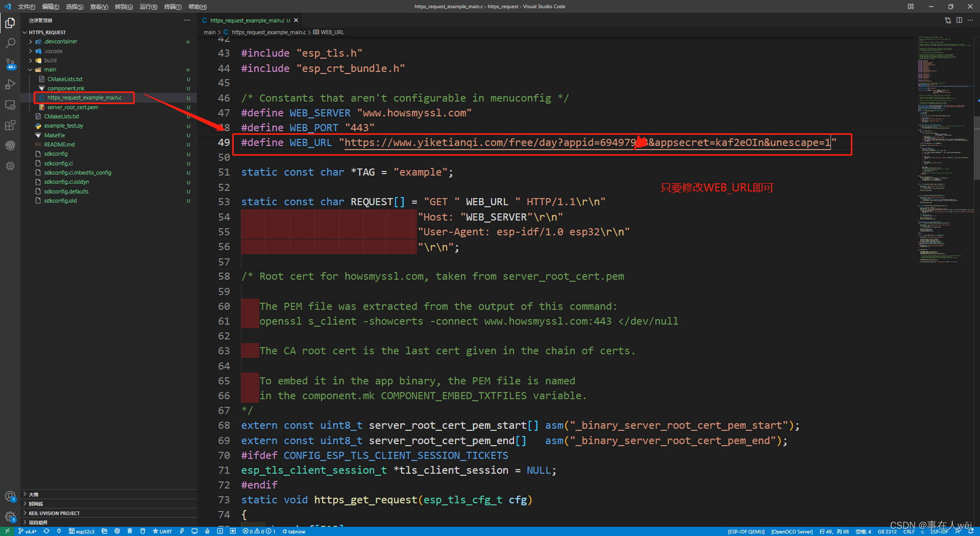Open the 编辑(E) menu
The width and height of the screenshot is (980, 536).
pos(51,7)
